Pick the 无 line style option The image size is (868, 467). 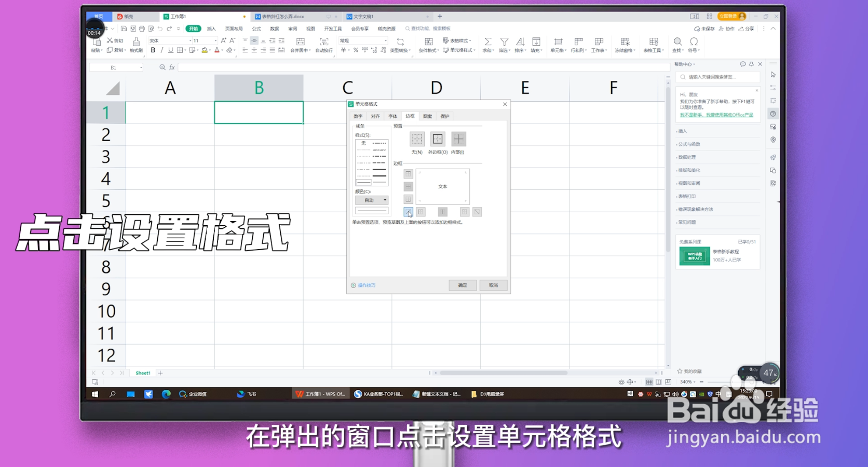click(363, 143)
